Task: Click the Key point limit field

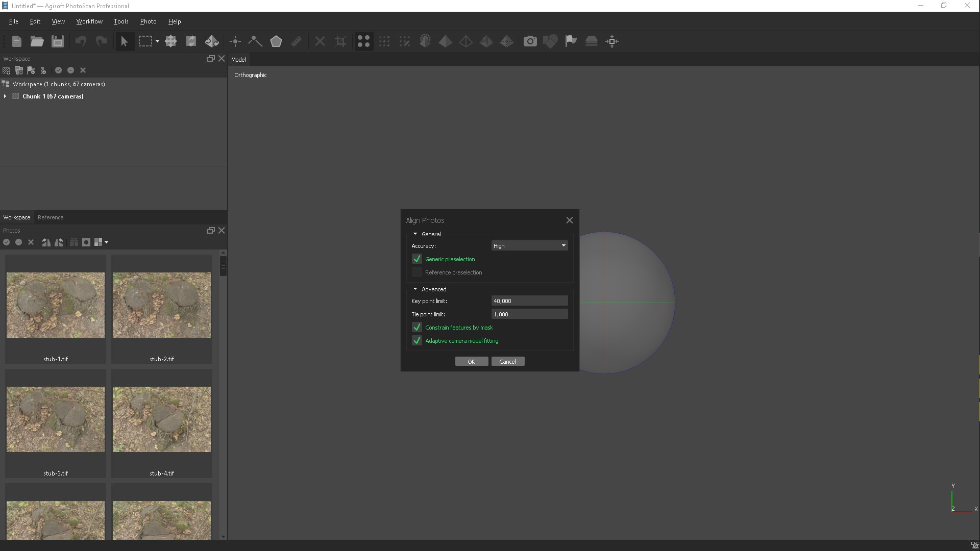Action: pos(529,301)
